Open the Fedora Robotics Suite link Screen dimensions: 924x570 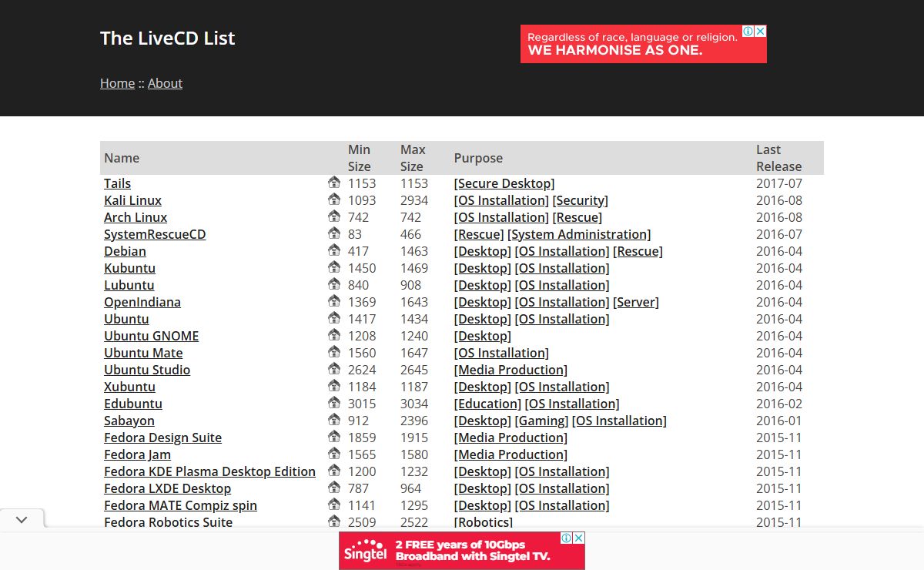[x=168, y=522]
